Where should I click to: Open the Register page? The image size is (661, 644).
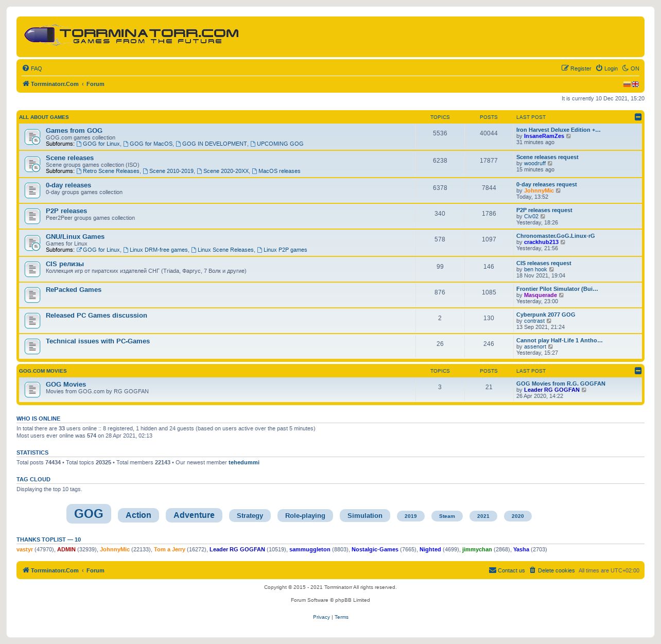coord(577,68)
